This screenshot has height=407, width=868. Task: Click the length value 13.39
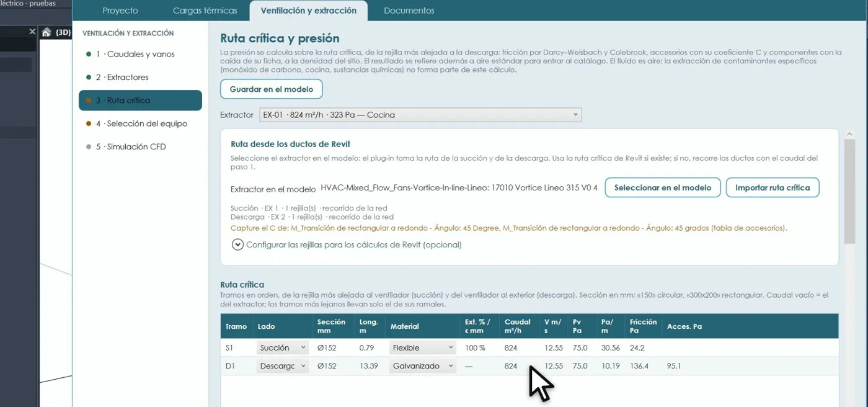pos(369,366)
